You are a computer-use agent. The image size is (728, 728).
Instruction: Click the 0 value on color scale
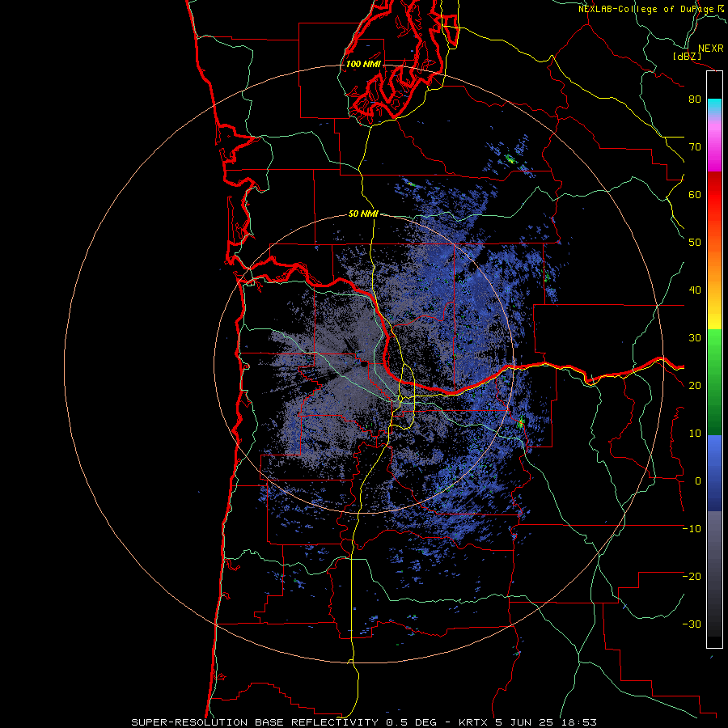[x=698, y=481]
